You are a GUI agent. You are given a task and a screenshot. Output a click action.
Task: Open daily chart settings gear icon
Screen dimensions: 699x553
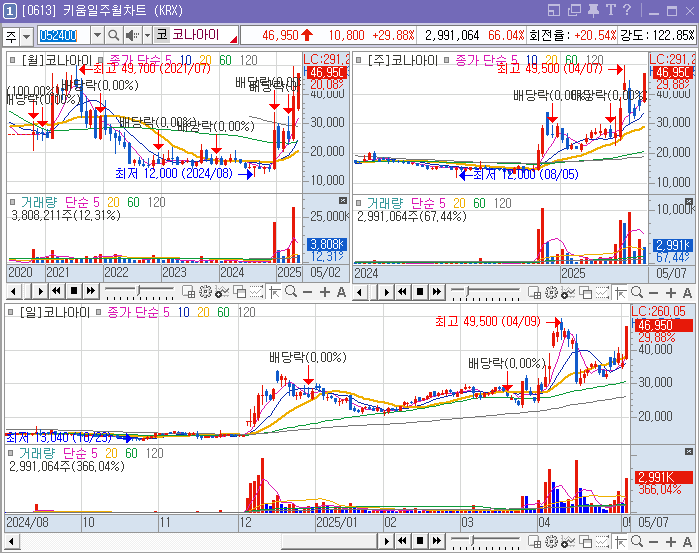pyautogui.click(x=551, y=542)
